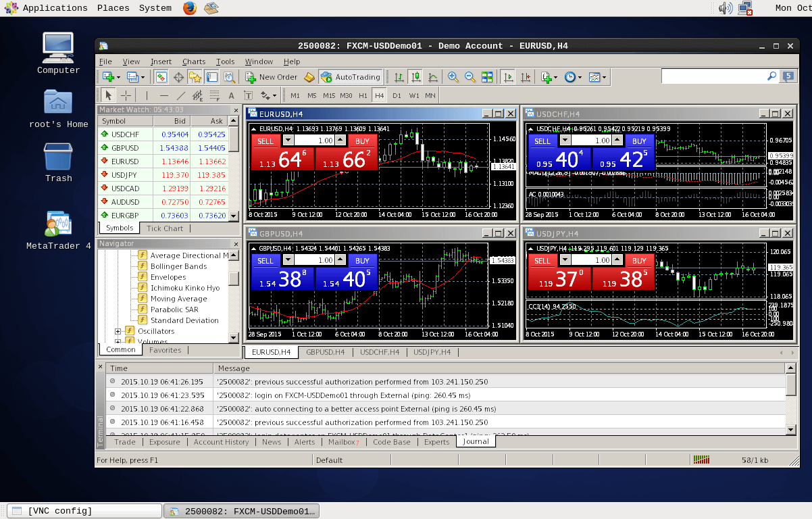The image size is (812, 519).
Task: Open the File menu
Action: coord(105,61)
